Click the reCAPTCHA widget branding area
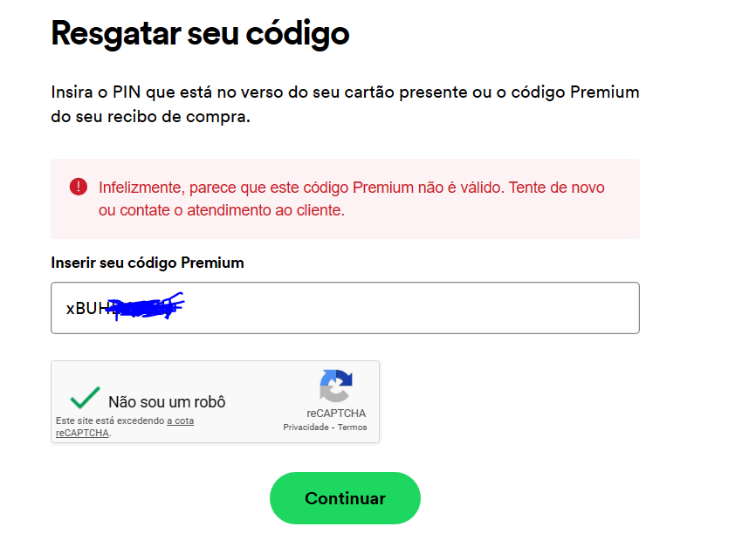The image size is (756, 554). click(x=336, y=401)
